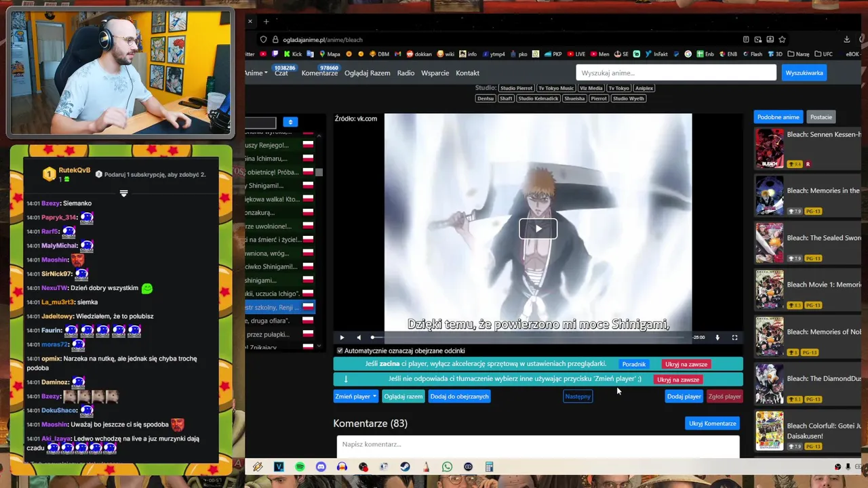
Task: Open Calculator from the taskbar
Action: pyautogui.click(x=489, y=467)
